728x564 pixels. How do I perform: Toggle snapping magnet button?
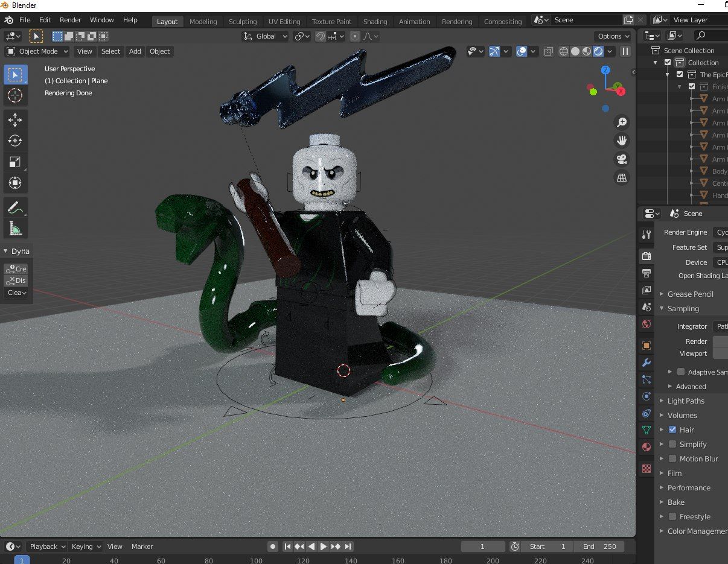click(321, 36)
